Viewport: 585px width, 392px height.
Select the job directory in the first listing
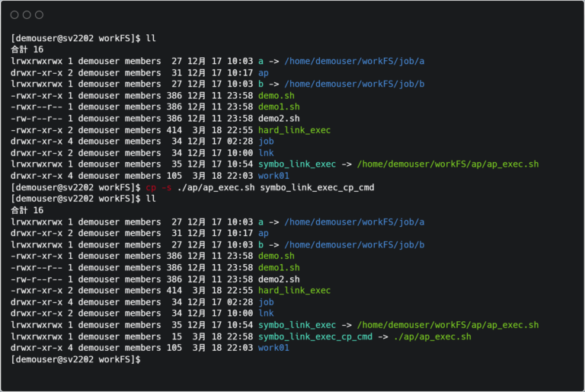266,142
